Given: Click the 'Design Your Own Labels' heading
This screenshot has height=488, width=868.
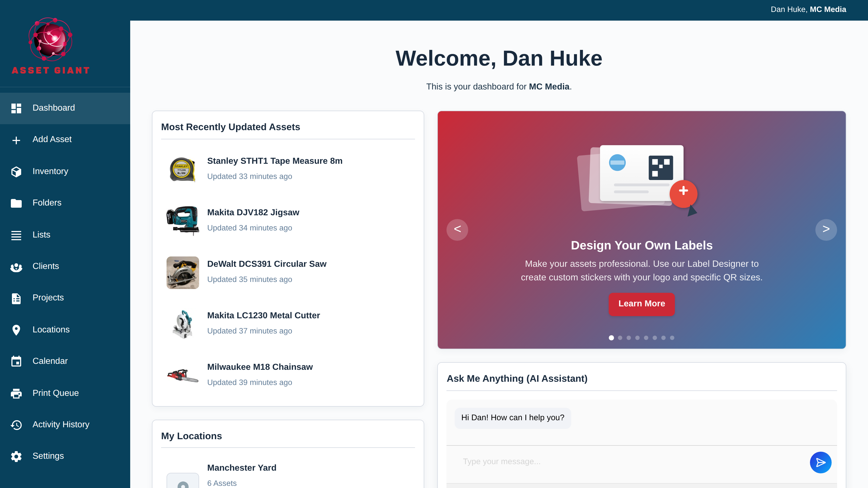Looking at the screenshot, I should coord(642,246).
